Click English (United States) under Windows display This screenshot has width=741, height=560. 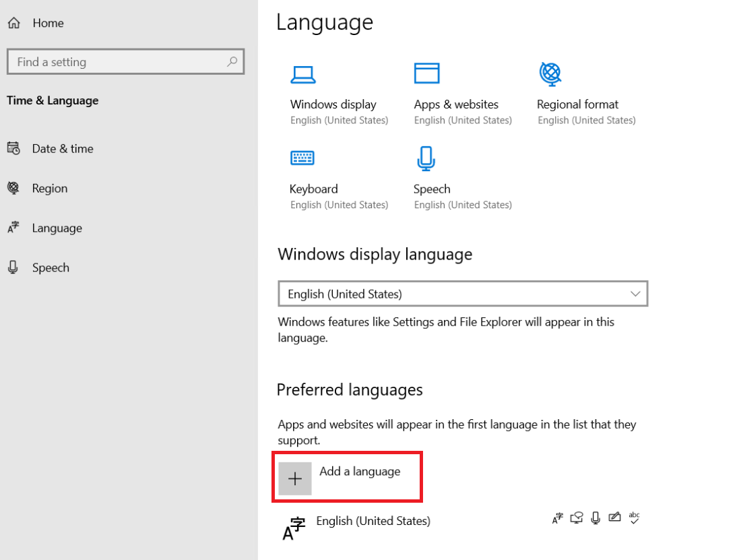coord(340,121)
